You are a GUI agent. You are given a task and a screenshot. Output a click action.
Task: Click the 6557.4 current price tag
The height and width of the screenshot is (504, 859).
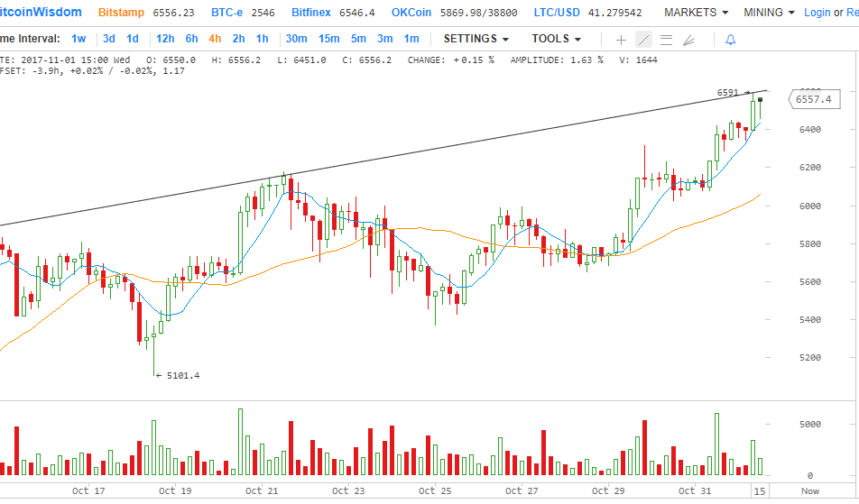[x=814, y=99]
